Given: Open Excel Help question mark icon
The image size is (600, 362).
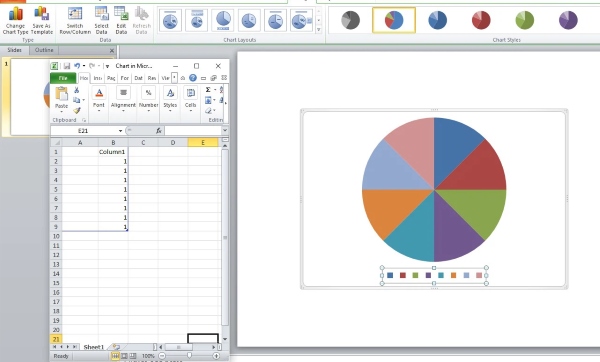Looking at the screenshot, I should tap(193, 78).
